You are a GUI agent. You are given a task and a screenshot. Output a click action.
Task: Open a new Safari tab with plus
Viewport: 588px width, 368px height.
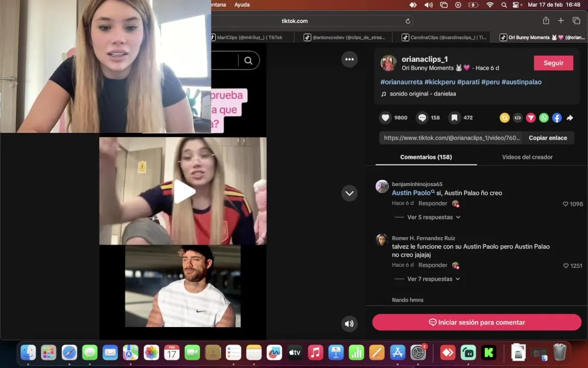[560, 20]
